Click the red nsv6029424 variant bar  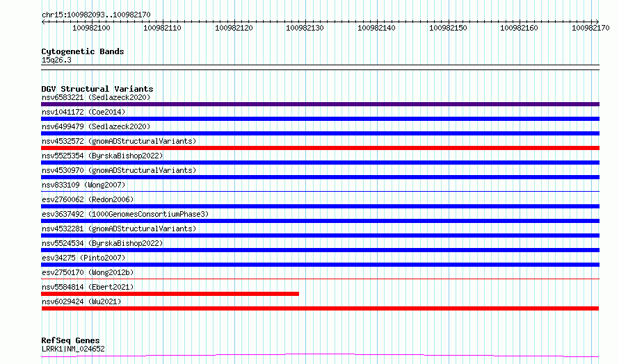320,308
